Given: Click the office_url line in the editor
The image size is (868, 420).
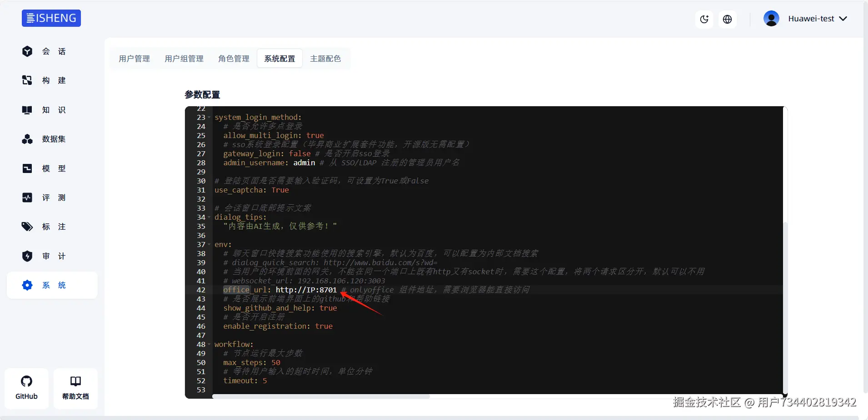Looking at the screenshot, I should click(x=498, y=290).
